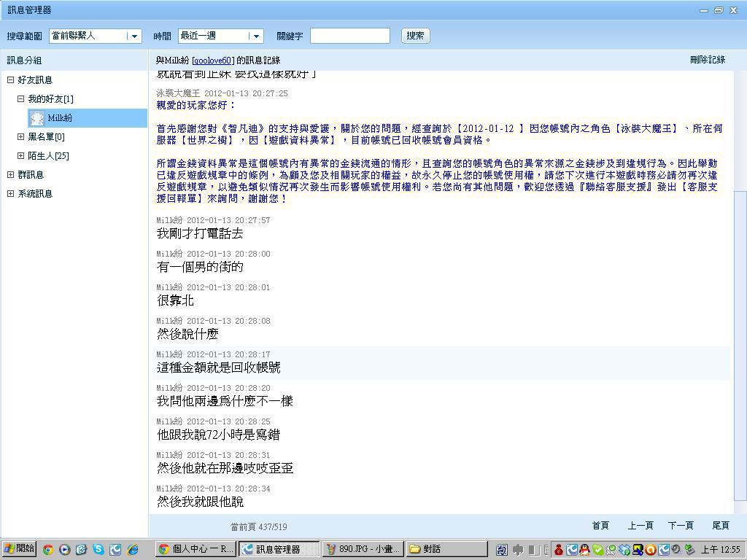
Task: Click the 搜索 search button
Action: point(415,36)
